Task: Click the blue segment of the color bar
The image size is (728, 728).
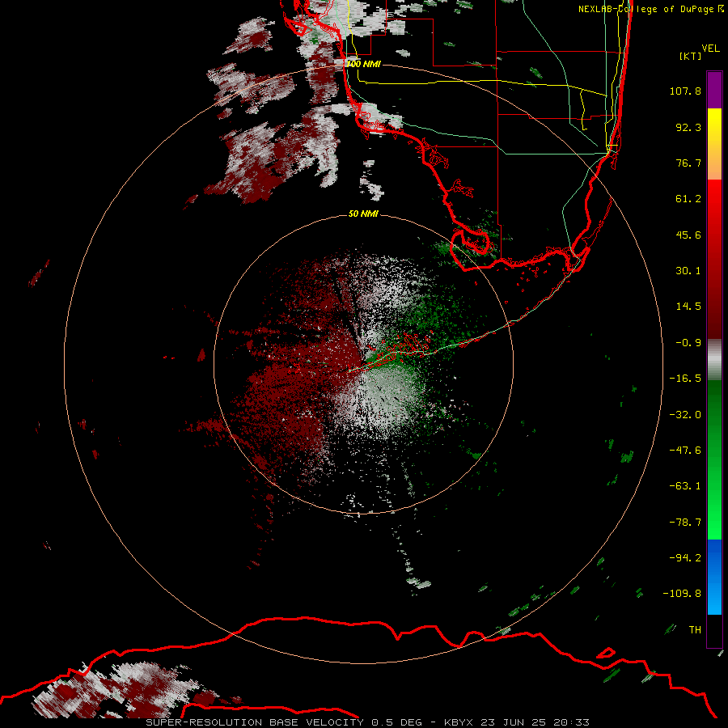Action: 714,577
